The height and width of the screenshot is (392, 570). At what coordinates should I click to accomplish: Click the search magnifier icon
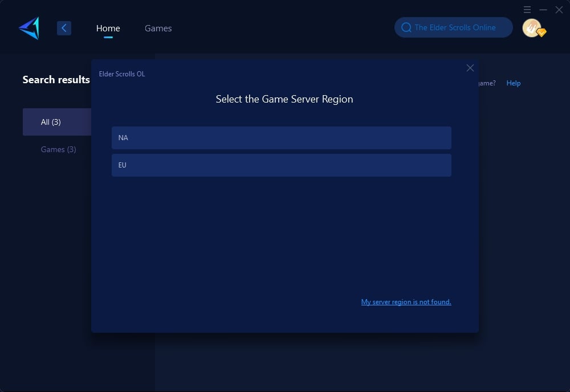point(406,27)
